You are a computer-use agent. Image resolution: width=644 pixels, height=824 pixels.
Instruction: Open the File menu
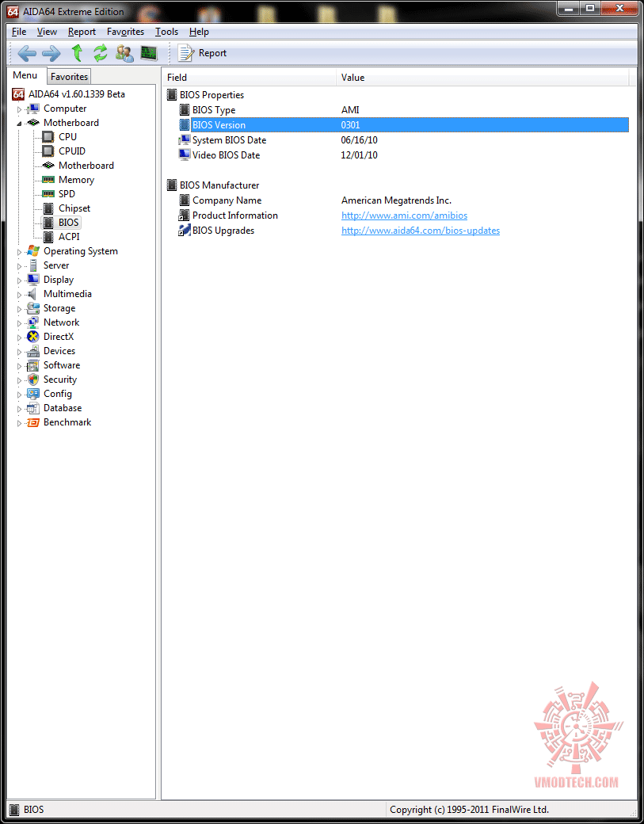pos(19,32)
